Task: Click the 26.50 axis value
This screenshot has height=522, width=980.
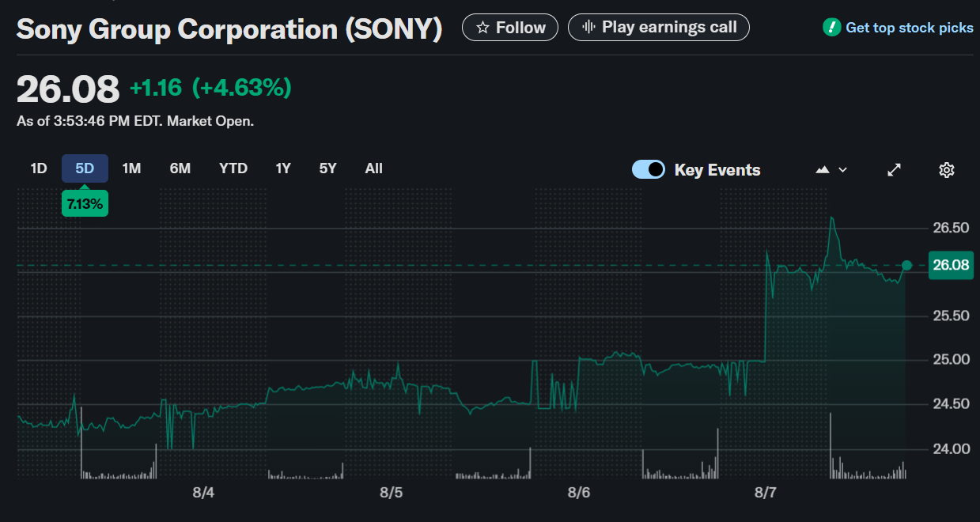Action: pyautogui.click(x=951, y=229)
